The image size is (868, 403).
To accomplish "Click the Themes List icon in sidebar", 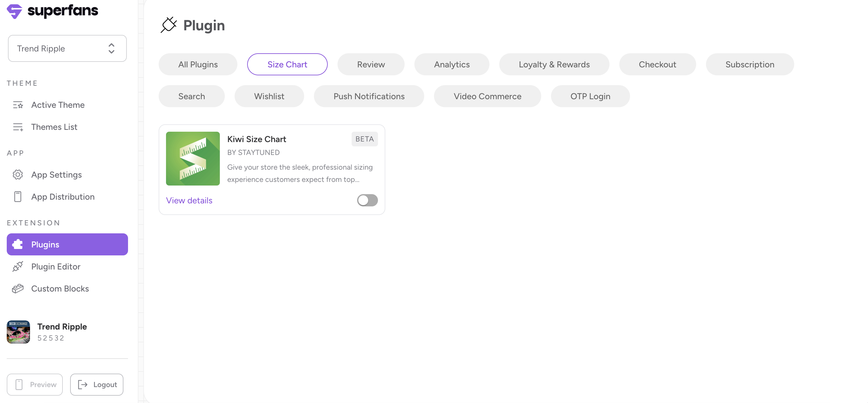I will coord(17,127).
